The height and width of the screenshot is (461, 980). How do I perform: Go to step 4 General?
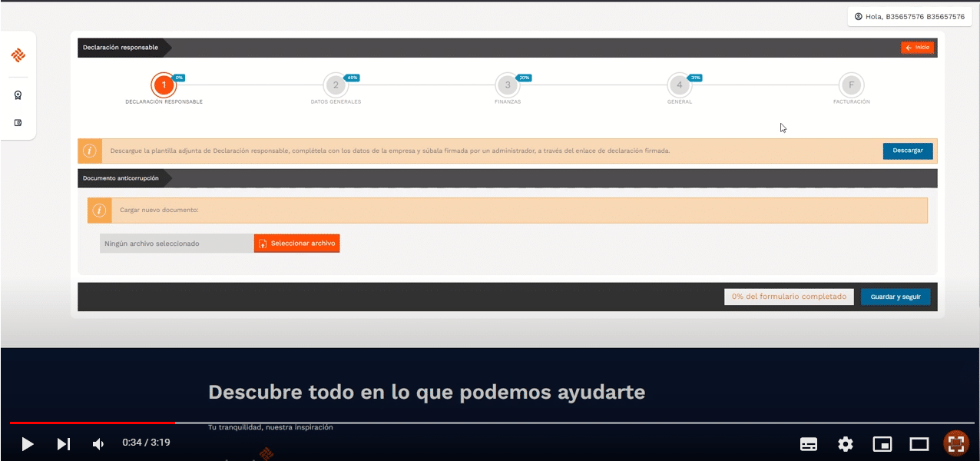(x=679, y=85)
